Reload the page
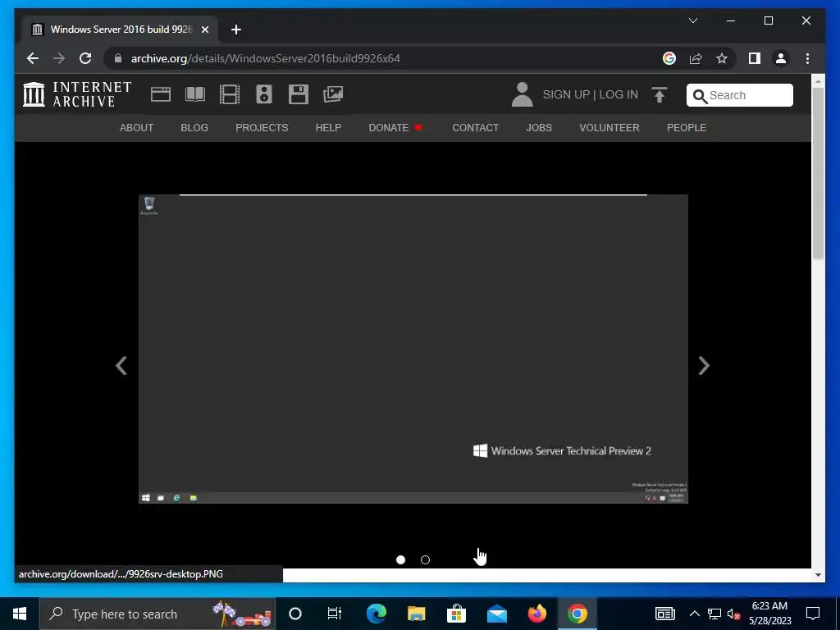Screen dimensions: 840x630 (x=85, y=58)
